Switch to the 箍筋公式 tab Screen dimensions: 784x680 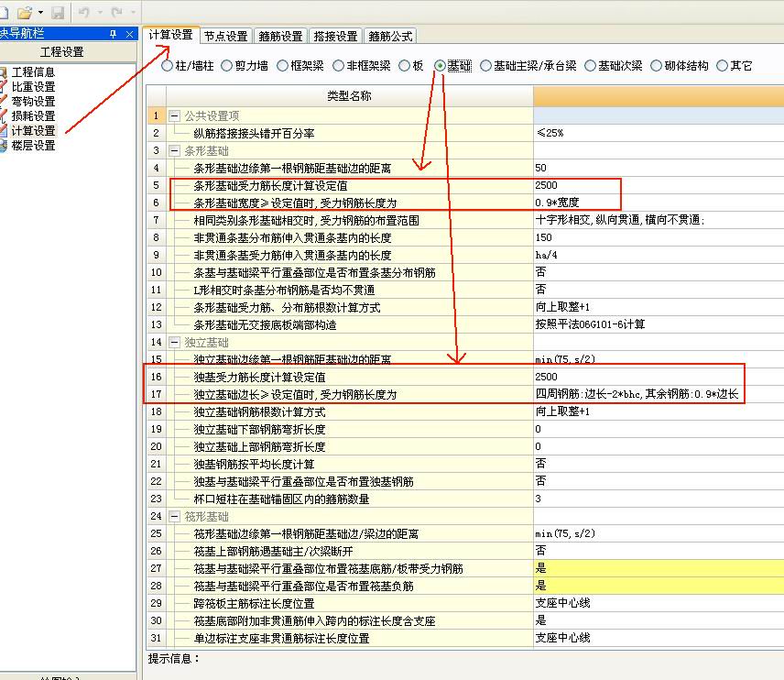[390, 36]
